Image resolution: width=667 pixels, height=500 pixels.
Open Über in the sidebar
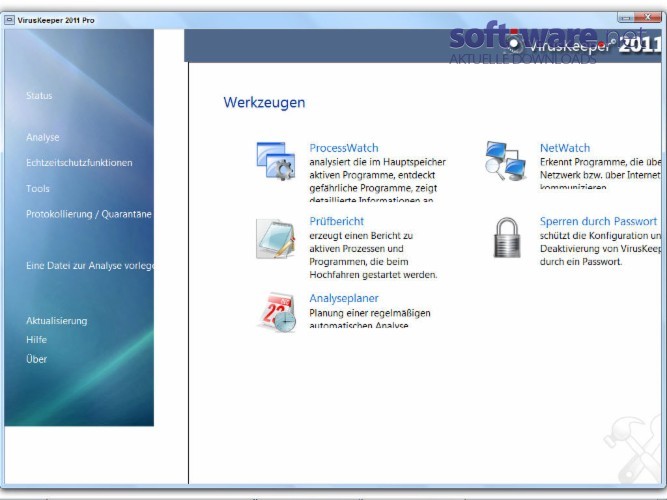point(37,359)
